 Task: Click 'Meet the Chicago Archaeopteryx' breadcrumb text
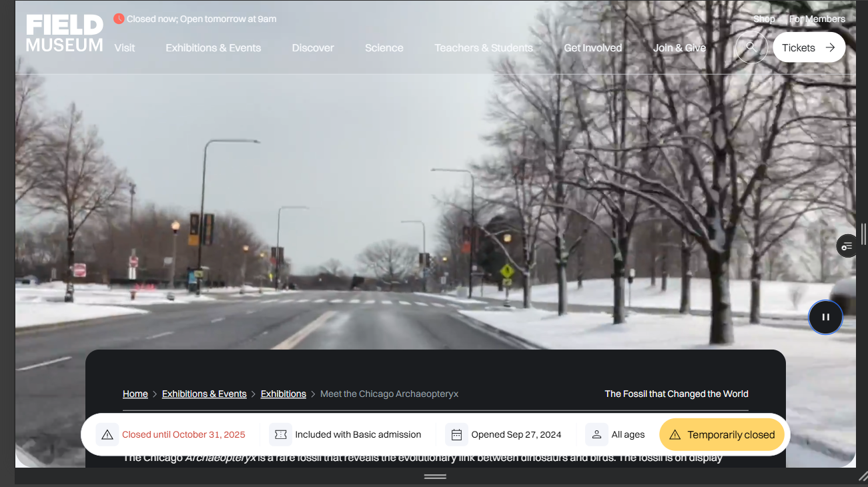tap(390, 394)
